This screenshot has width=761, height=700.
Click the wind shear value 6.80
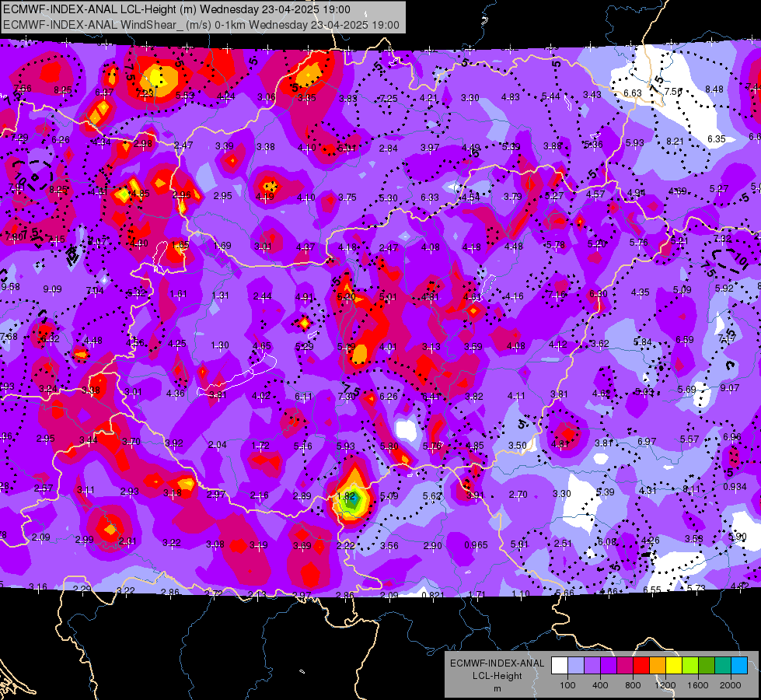point(599,293)
